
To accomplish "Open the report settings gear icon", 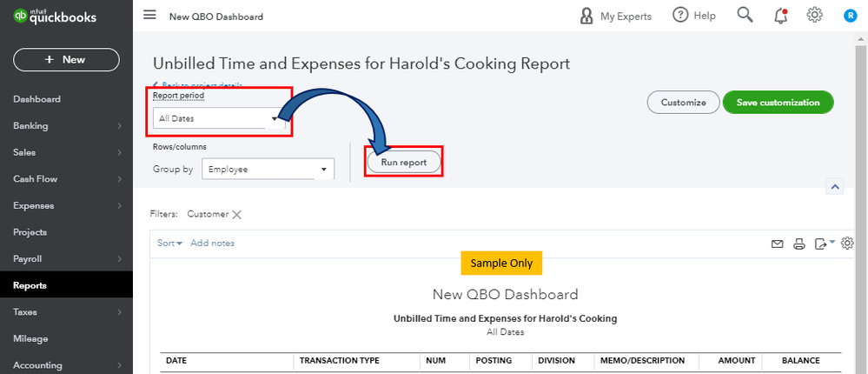I will coord(848,244).
